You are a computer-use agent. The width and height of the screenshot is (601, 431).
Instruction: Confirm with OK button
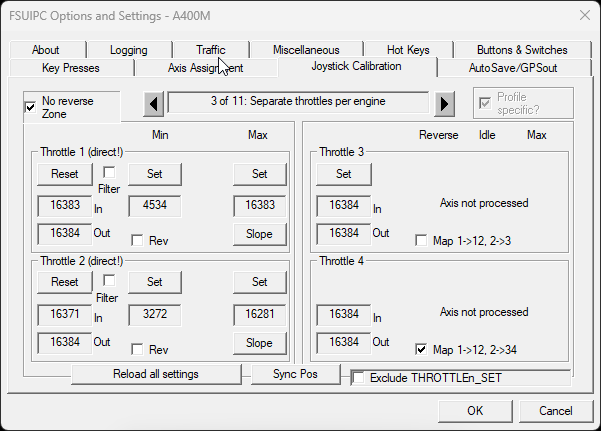[x=475, y=411]
